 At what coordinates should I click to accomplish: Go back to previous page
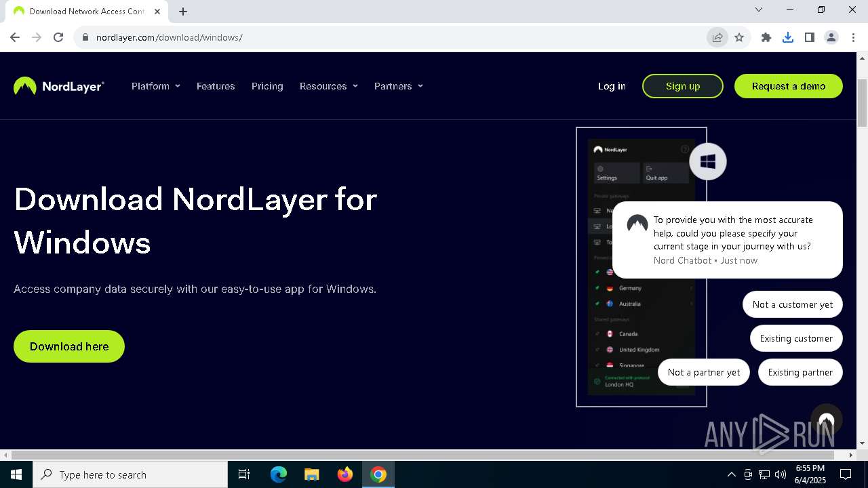click(x=15, y=37)
